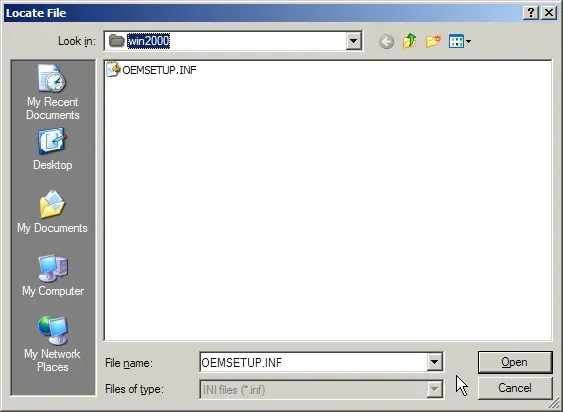Click the question mark help button

tap(531, 13)
